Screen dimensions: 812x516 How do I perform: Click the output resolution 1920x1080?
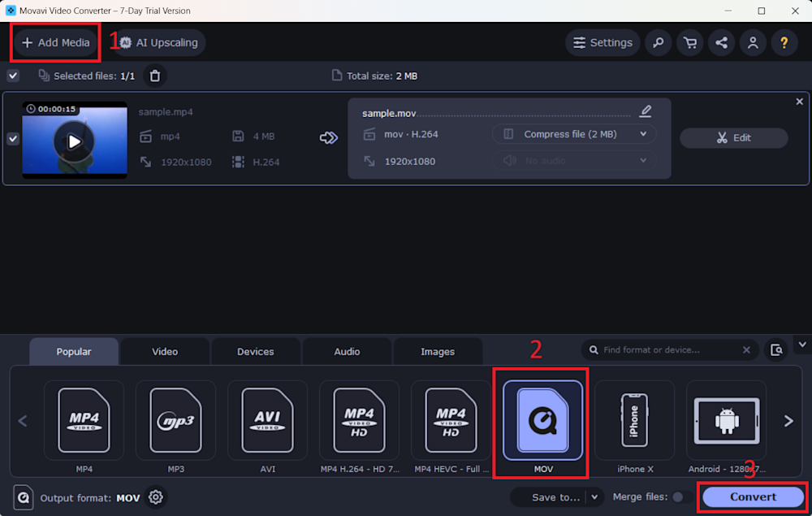click(x=409, y=162)
